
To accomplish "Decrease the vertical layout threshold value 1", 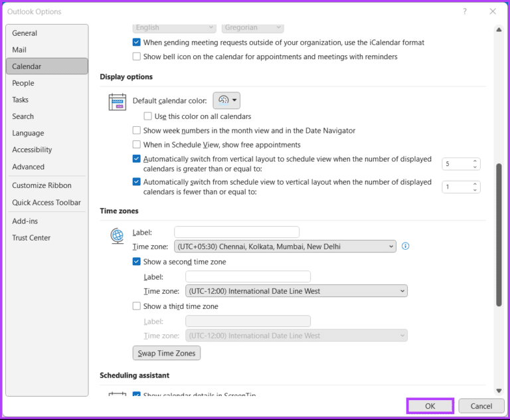I will tap(475, 189).
